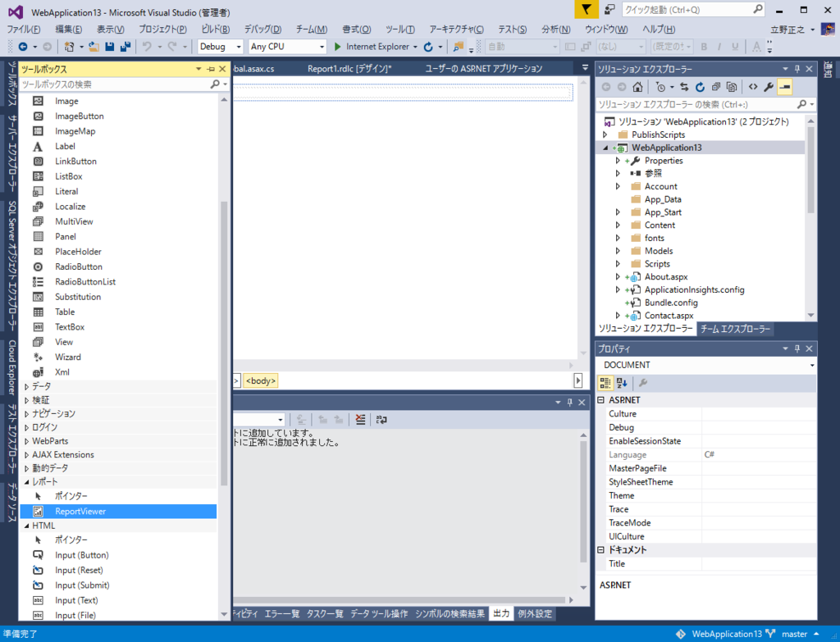Click the Refresh icon in Solution Explorer
This screenshot has width=840, height=642.
700,87
